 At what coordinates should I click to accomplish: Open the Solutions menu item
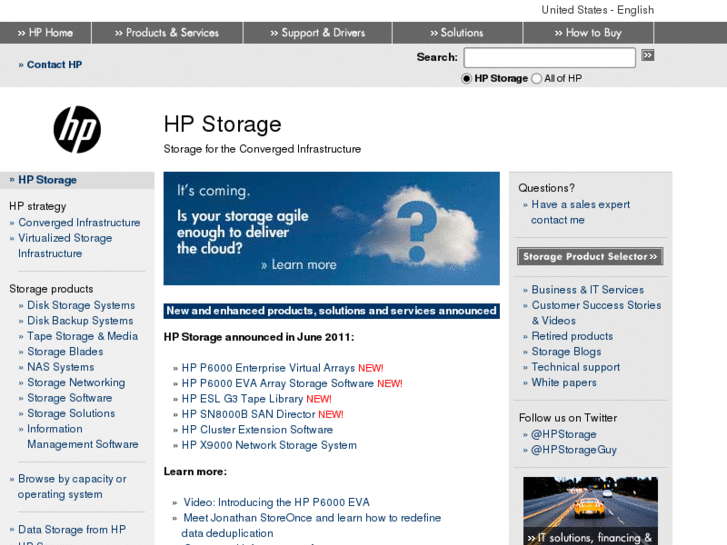(457, 33)
